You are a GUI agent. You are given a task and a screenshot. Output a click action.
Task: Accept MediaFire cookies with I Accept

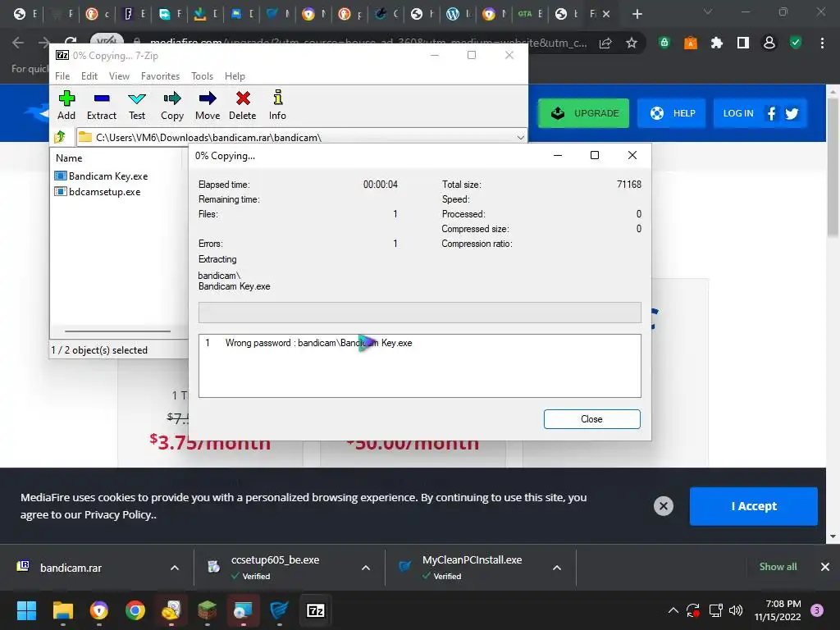tap(753, 506)
